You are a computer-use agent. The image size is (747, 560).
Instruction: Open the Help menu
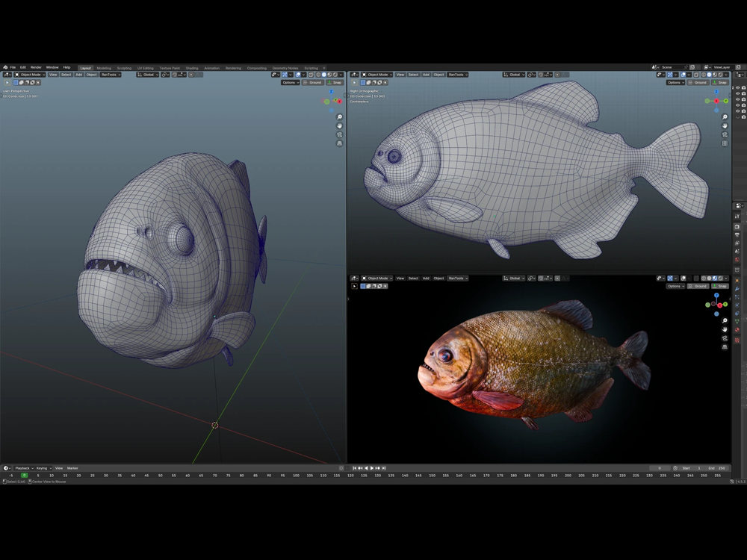66,67
